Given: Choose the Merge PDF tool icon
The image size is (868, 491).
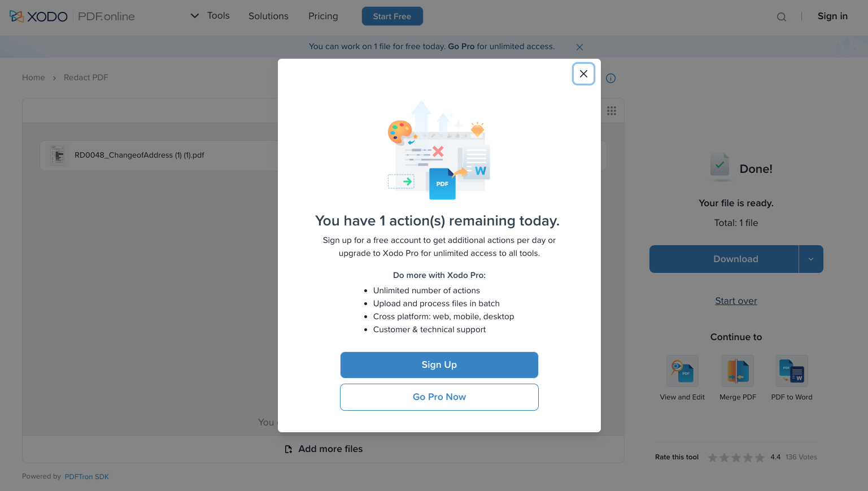Looking at the screenshot, I should point(738,371).
